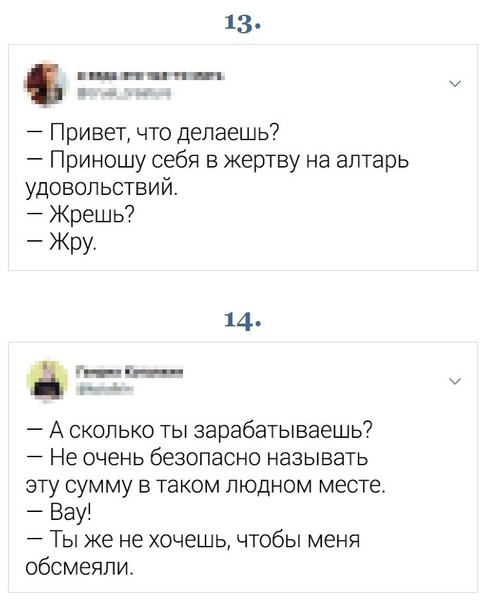Open the blurred grey handle under tweet 14's name

(105, 390)
